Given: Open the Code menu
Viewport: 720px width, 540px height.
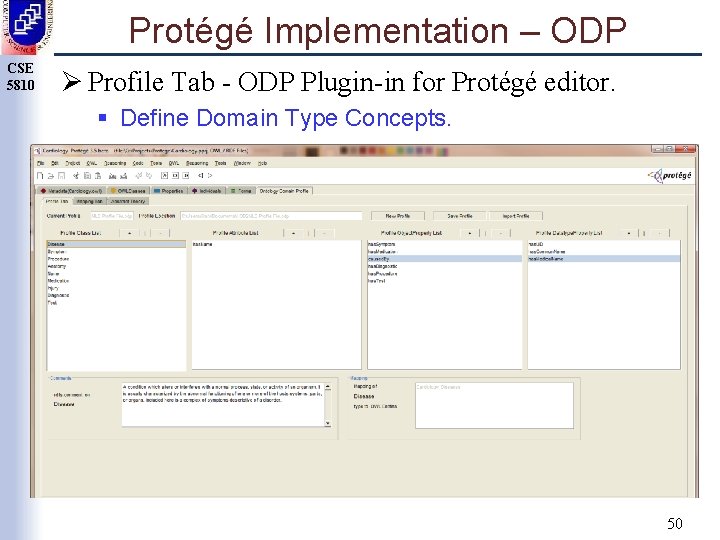Looking at the screenshot, I should pyautogui.click(x=138, y=163).
